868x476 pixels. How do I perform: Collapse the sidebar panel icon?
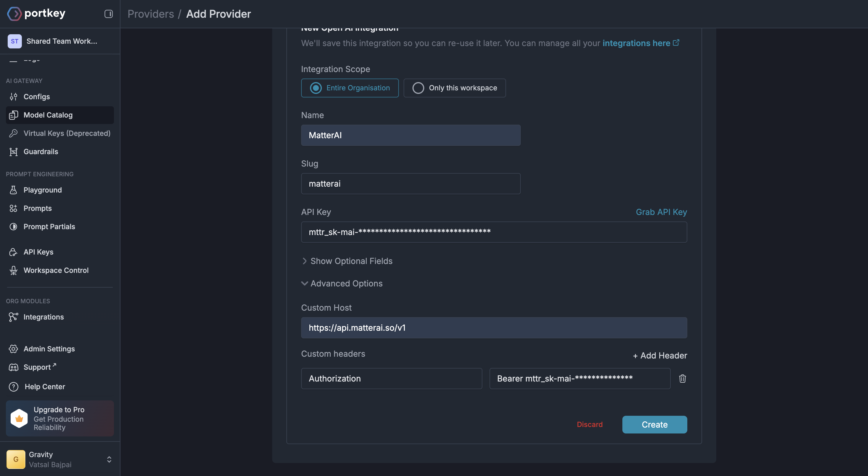[x=108, y=14]
